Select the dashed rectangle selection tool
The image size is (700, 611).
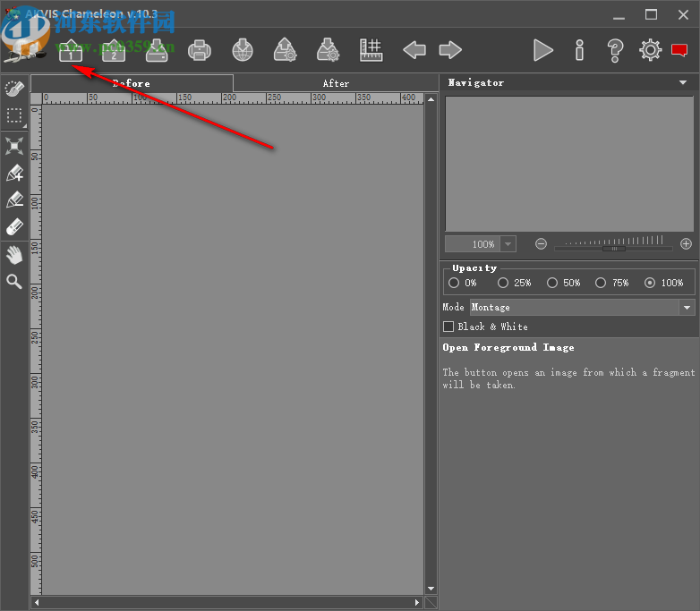(x=14, y=115)
